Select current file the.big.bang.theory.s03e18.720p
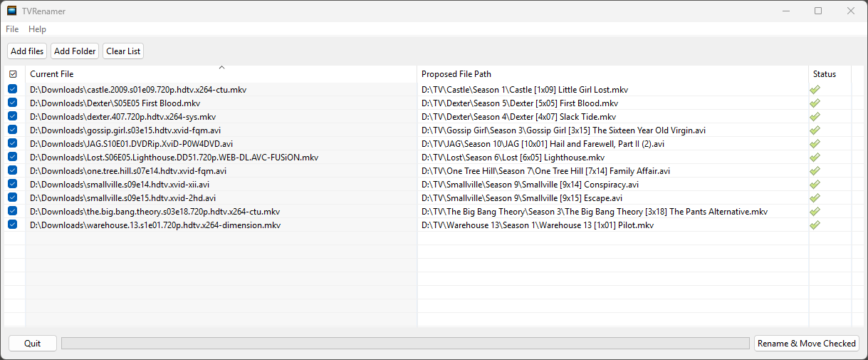 [x=155, y=212]
